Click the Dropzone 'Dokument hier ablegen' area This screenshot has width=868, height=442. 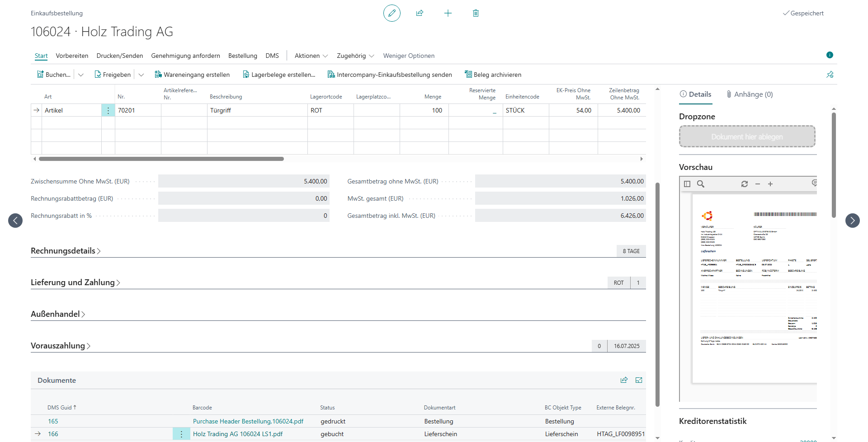click(x=747, y=136)
